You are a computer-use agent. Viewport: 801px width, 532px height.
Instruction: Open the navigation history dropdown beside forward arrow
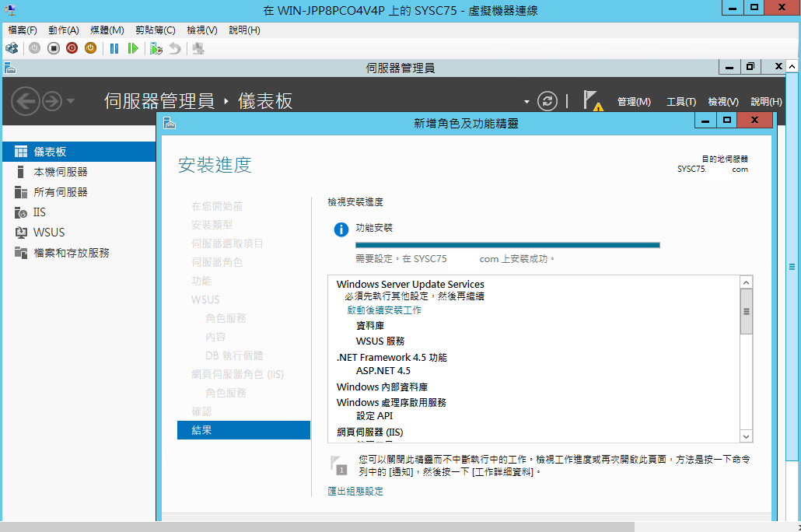pyautogui.click(x=71, y=100)
